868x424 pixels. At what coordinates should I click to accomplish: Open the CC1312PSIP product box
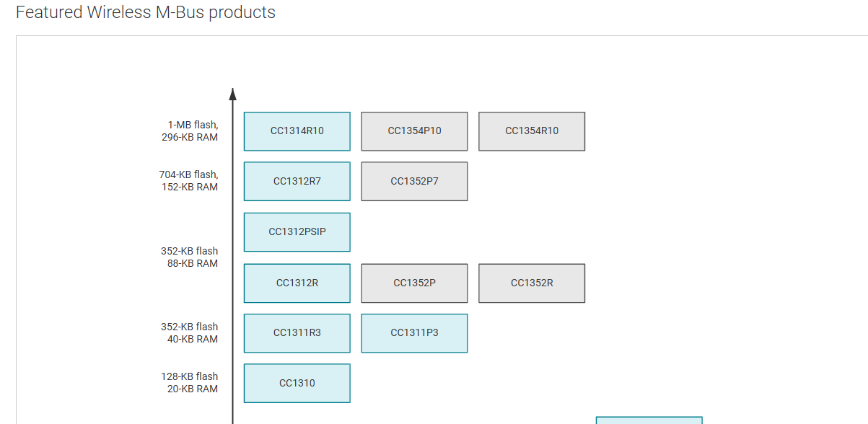tap(297, 232)
